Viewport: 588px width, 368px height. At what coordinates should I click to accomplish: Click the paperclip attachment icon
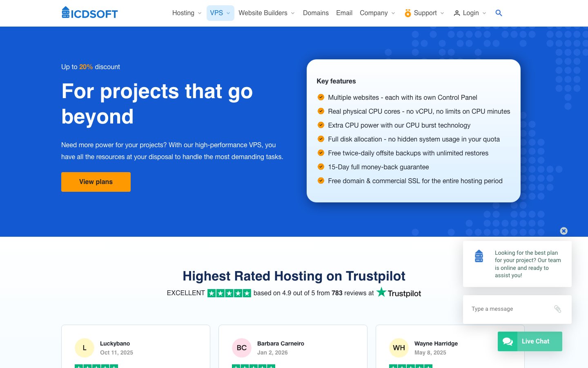(x=557, y=309)
